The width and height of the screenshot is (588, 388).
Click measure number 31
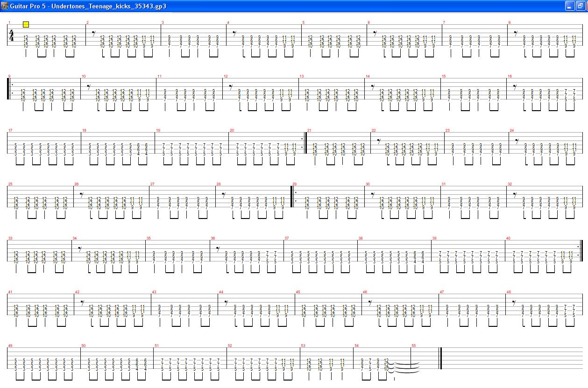pyautogui.click(x=444, y=184)
